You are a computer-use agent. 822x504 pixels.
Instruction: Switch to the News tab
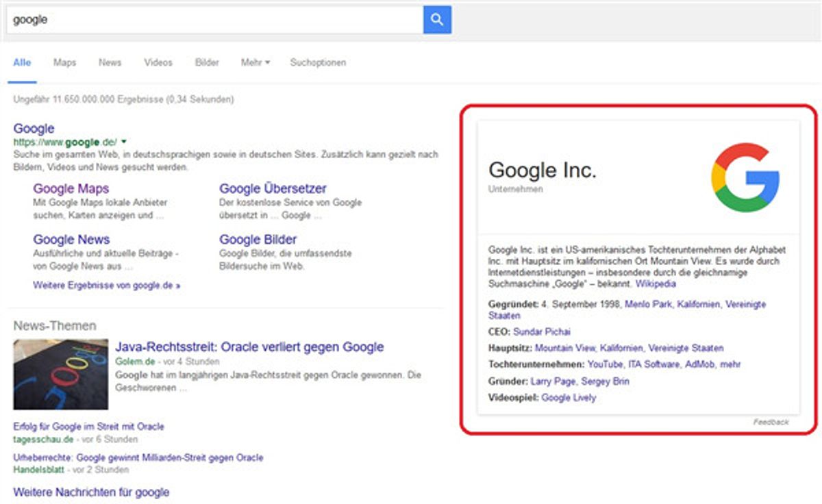point(110,62)
